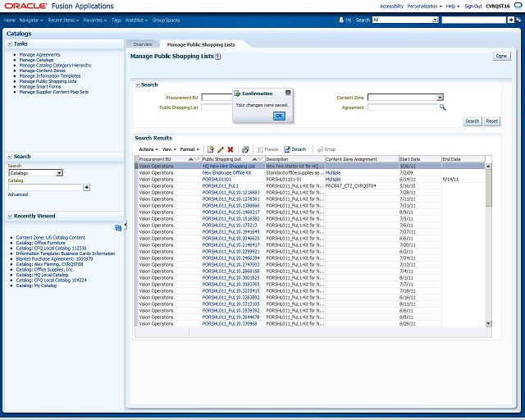Click the Oracle icon at top right
The height and width of the screenshot is (420, 525).
(518, 6)
